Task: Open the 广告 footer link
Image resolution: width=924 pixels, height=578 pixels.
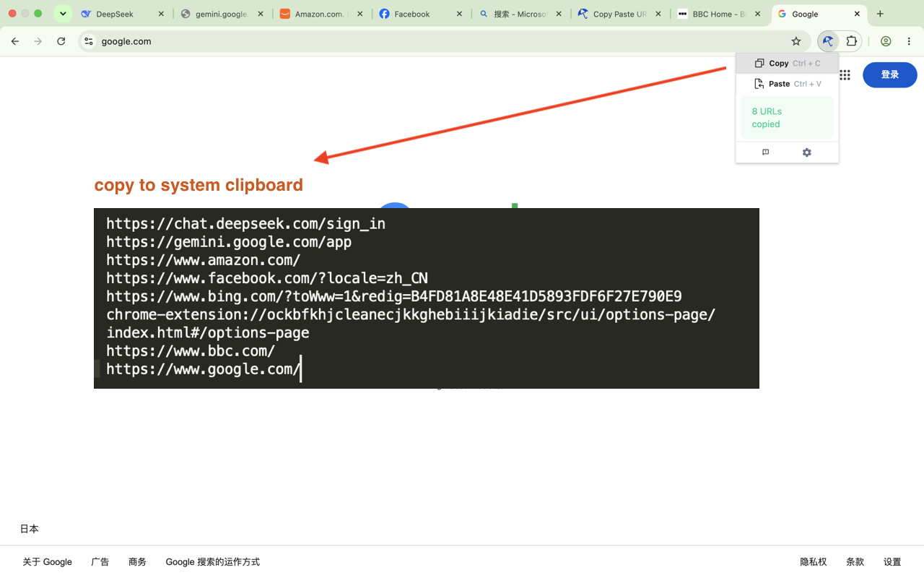Action: click(100, 561)
